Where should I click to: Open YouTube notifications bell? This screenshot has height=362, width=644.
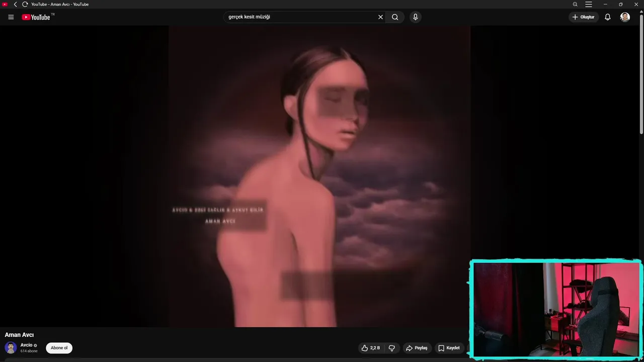[607, 17]
